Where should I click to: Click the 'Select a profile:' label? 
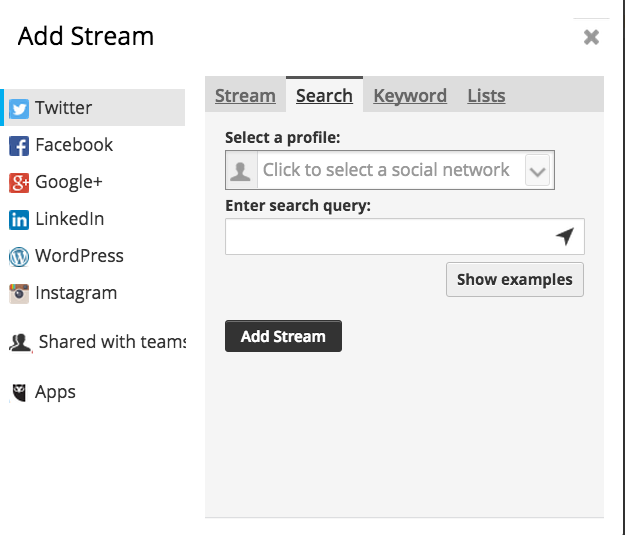pos(283,138)
